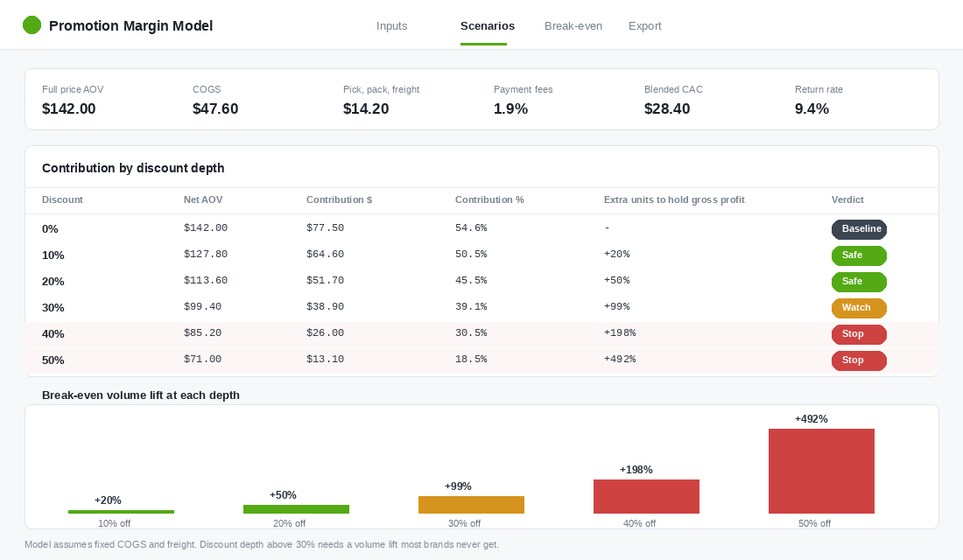Click the Return rate value 9.4%
This screenshot has width=963, height=560.
click(x=812, y=108)
